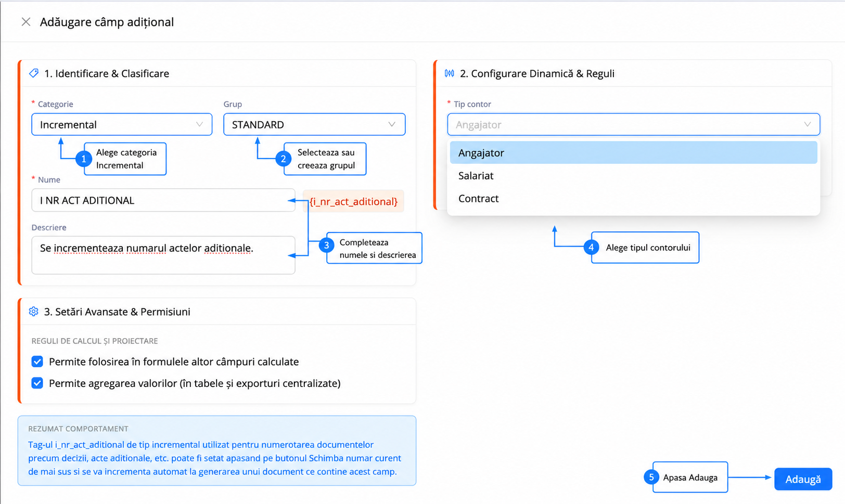Click the sliders icon beside Configurare Dinamică & Reguli
845x504 pixels.
[450, 73]
